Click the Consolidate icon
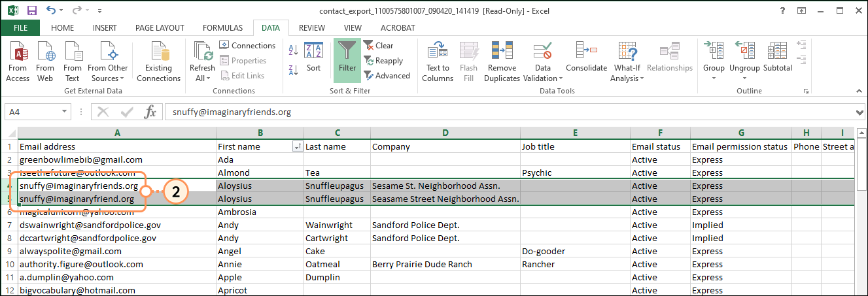 (586, 58)
